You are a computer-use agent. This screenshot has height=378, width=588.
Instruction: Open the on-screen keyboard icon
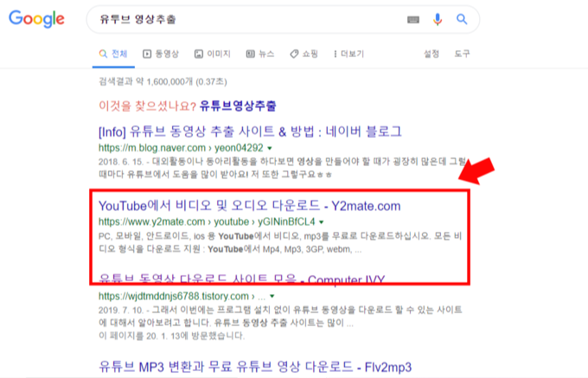point(413,20)
